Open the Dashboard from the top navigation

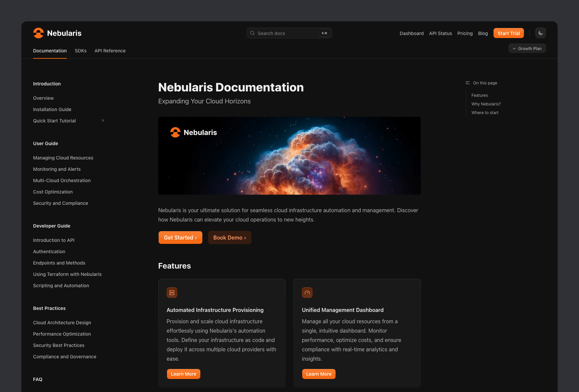[411, 33]
